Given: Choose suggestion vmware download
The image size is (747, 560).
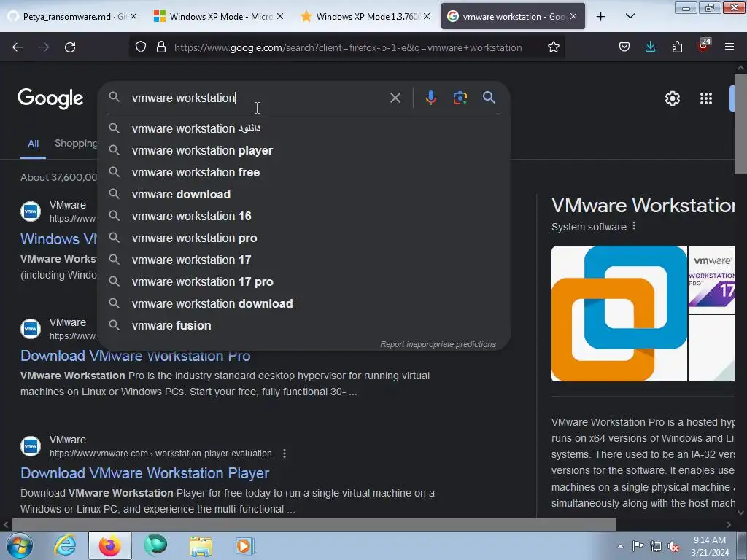Looking at the screenshot, I should point(304,194).
